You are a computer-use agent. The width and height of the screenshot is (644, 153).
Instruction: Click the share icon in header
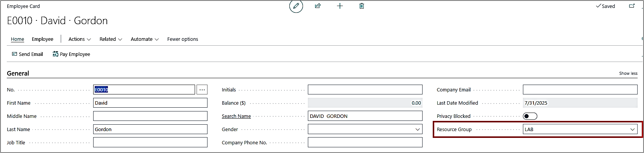coord(318,6)
